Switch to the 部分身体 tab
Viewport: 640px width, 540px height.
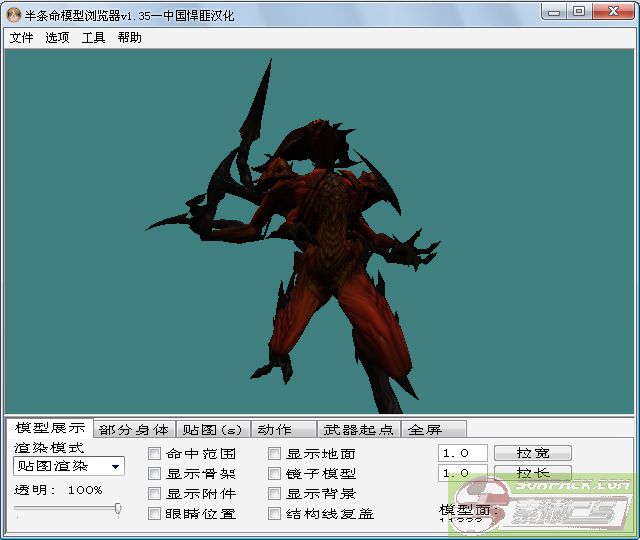pos(134,430)
